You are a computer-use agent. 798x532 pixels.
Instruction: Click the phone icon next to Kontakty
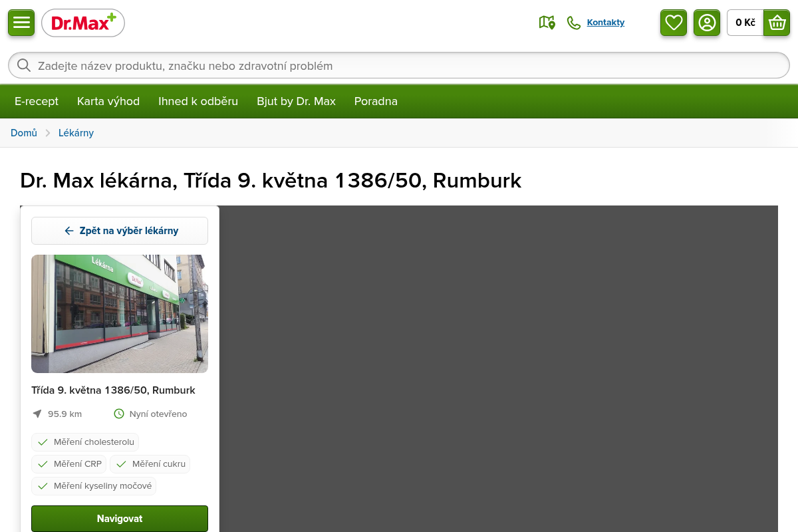[x=573, y=23]
